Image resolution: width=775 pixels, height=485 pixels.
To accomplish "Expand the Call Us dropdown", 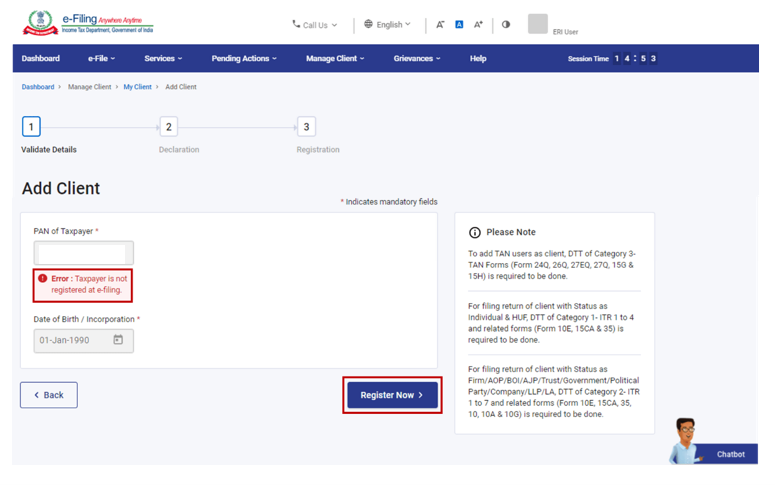I will click(314, 24).
